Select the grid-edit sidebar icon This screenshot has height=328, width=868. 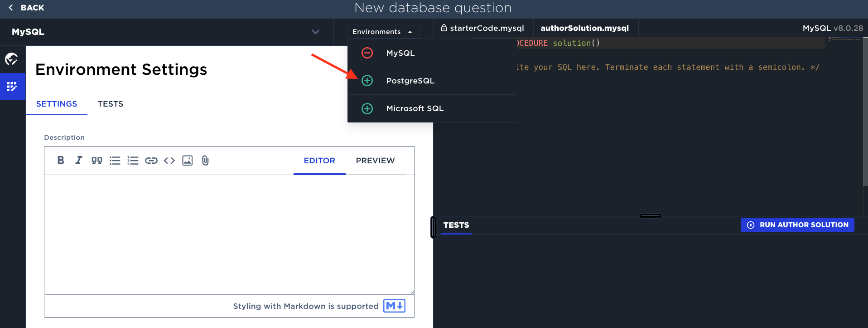click(x=12, y=87)
